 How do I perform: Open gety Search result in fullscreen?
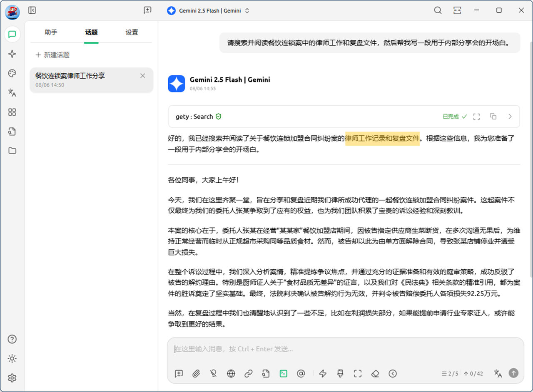477,117
